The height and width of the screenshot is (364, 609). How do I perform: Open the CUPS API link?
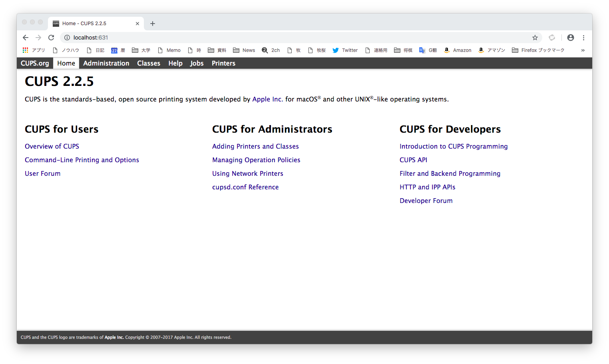(413, 160)
